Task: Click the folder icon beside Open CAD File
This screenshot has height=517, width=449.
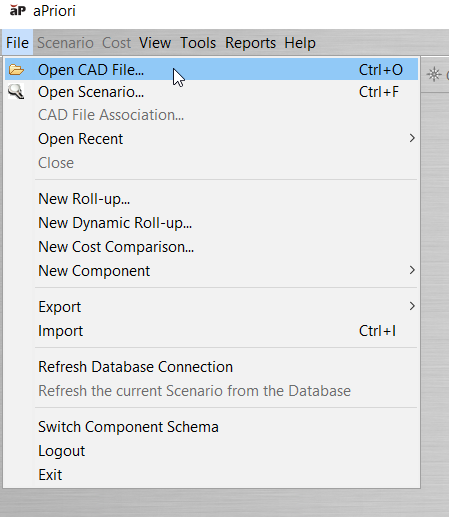Action: tap(16, 70)
